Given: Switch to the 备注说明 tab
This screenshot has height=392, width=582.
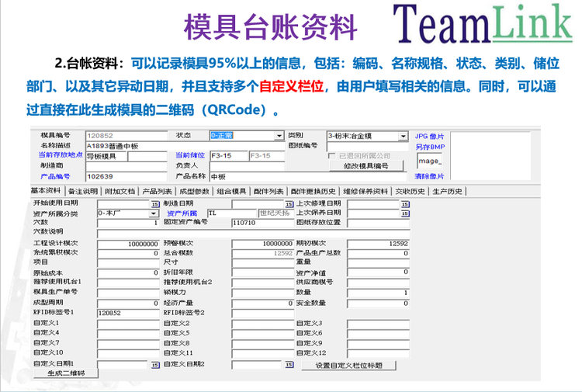Looking at the screenshot, I should click(x=83, y=191).
